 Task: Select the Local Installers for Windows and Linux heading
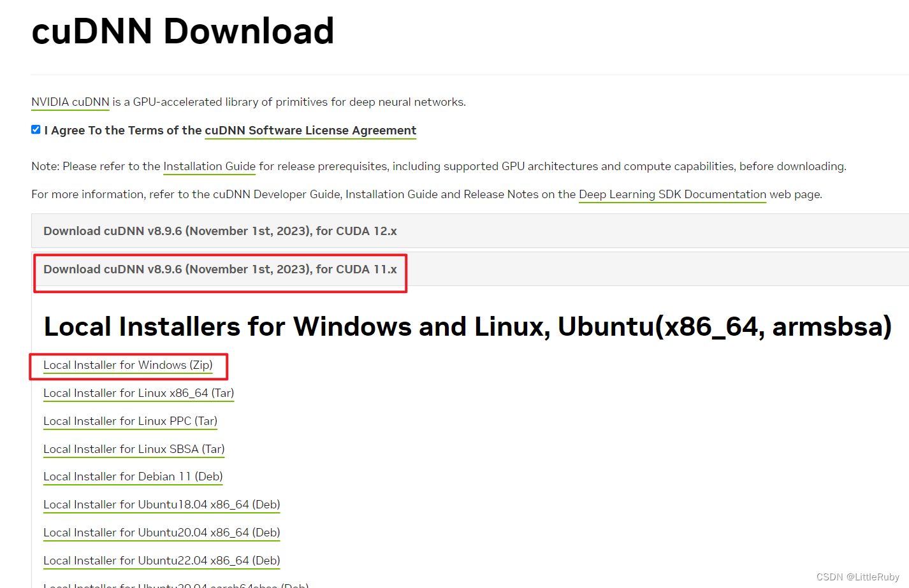(467, 327)
